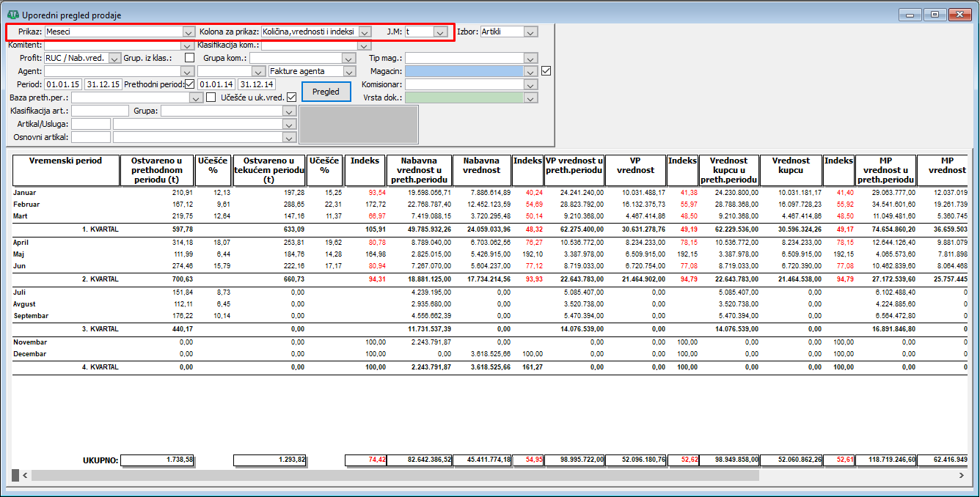The width and height of the screenshot is (980, 497).
Task: Open the green Vrsta dok. dropdown
Action: pos(531,97)
